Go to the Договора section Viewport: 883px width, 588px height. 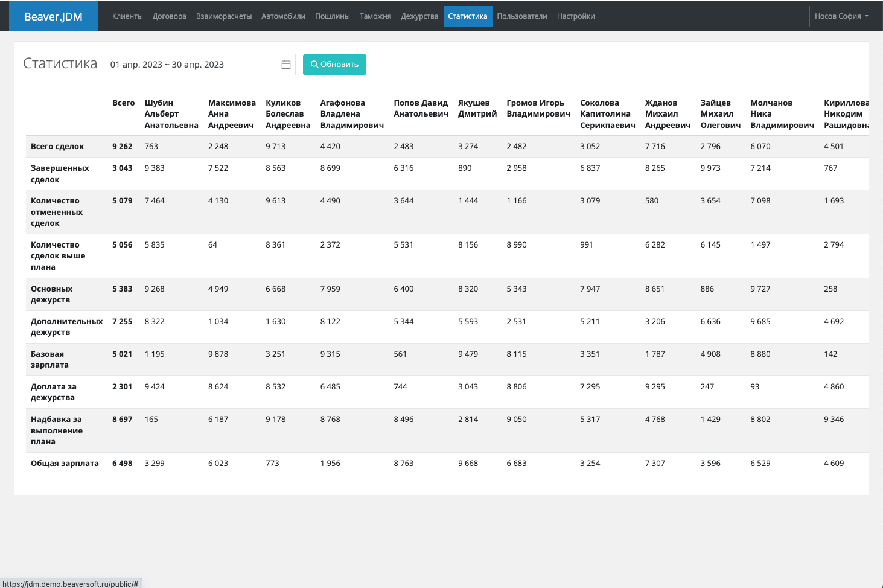[x=169, y=16]
